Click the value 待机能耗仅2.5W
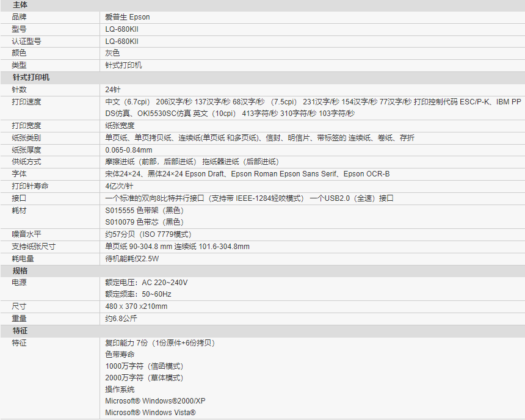 pos(132,259)
